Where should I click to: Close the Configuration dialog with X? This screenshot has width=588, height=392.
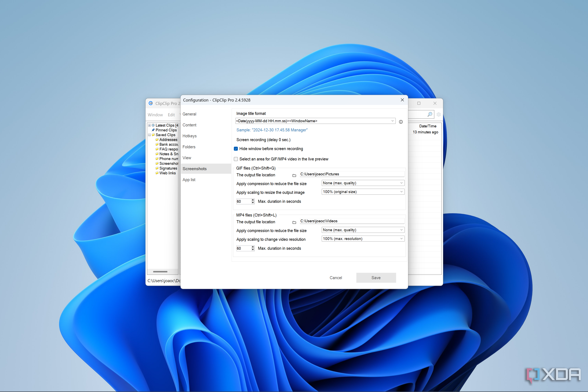(x=402, y=100)
